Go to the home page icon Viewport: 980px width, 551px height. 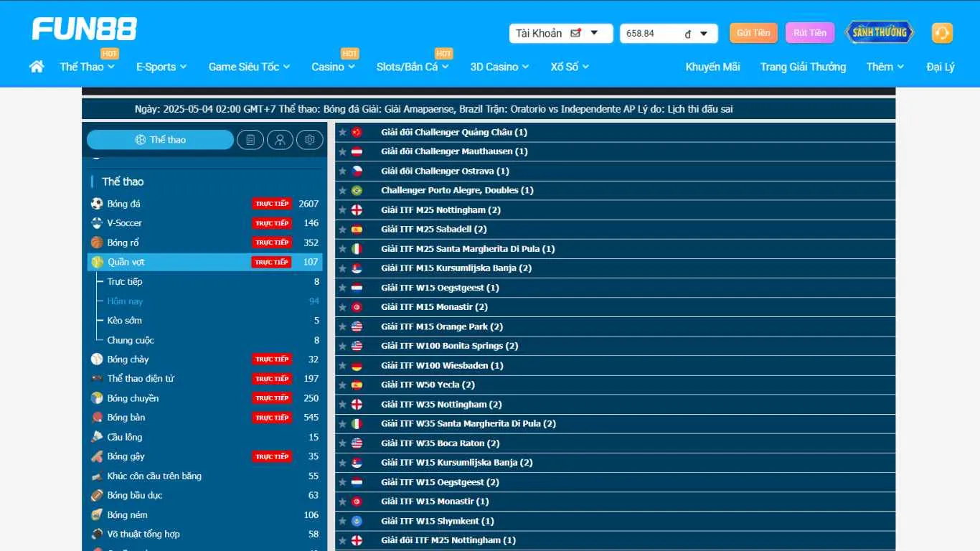coord(37,67)
